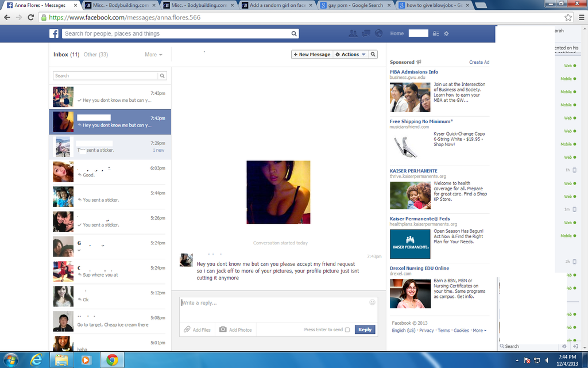The image size is (588, 368).
Task: Click the Facebook logo icon
Action: 54,33
